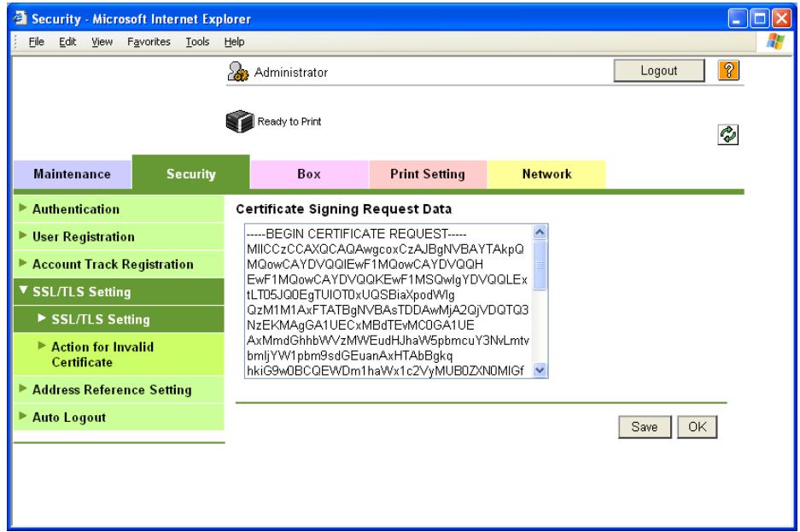Expand the User Registration sidebar item
Screen dimensions: 800x532
pos(119,237)
